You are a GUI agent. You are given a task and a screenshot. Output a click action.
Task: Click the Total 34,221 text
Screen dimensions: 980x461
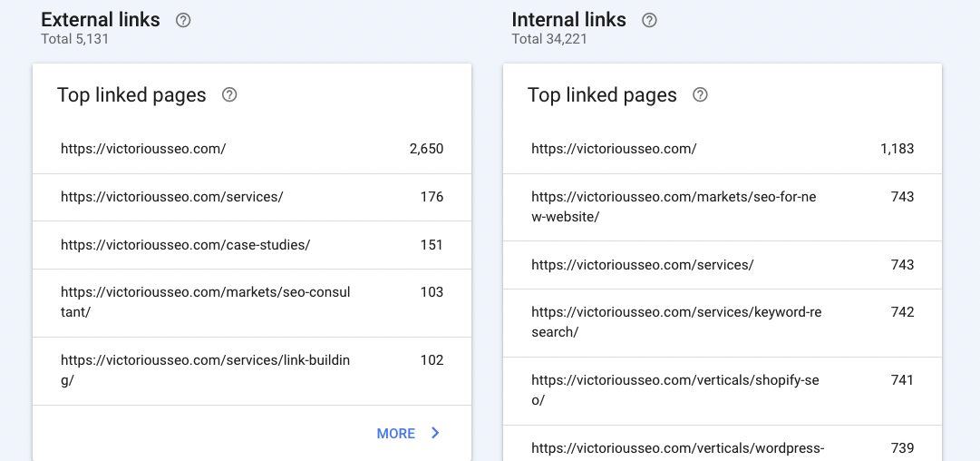point(549,39)
